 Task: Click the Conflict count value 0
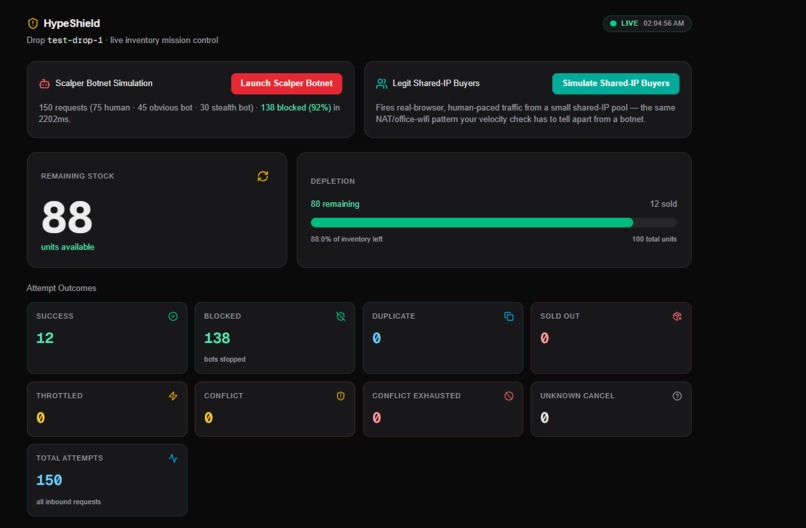[x=208, y=418]
